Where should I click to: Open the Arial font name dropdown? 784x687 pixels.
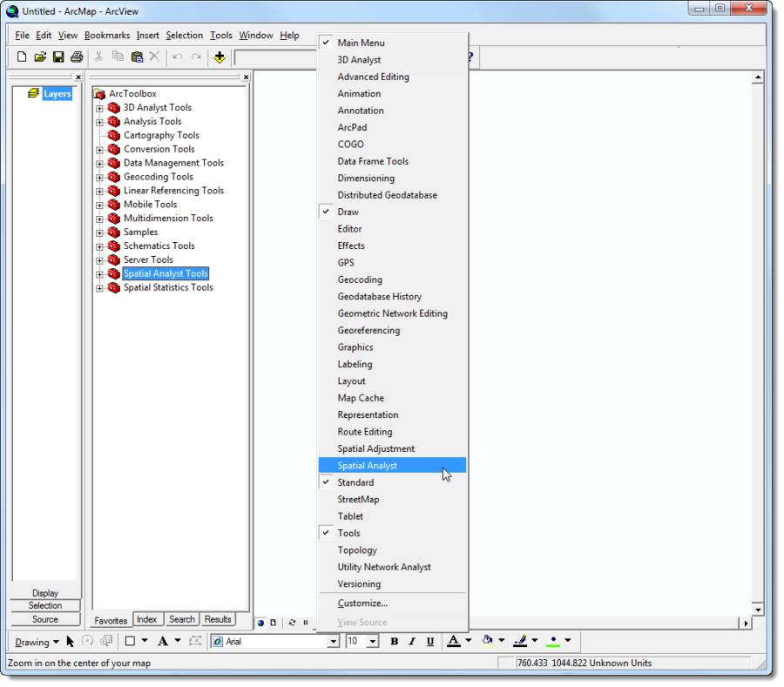pyautogui.click(x=333, y=642)
